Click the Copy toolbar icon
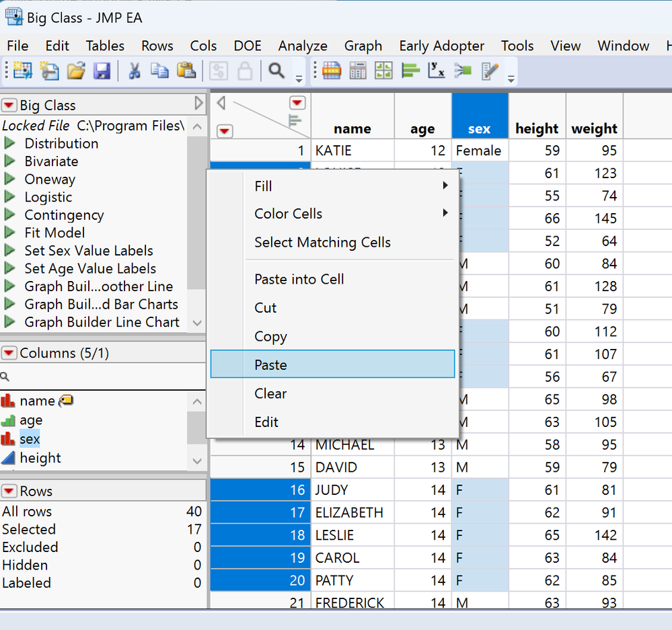The height and width of the screenshot is (630, 672). [x=159, y=71]
